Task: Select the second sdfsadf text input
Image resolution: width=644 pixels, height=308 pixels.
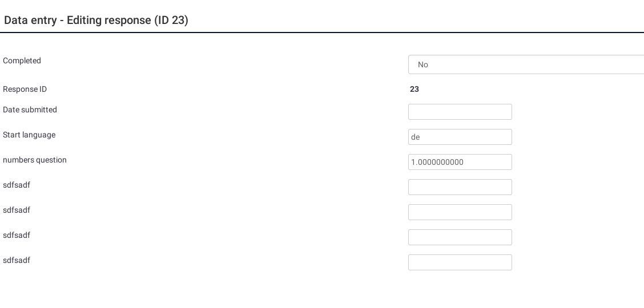Action: coord(460,212)
